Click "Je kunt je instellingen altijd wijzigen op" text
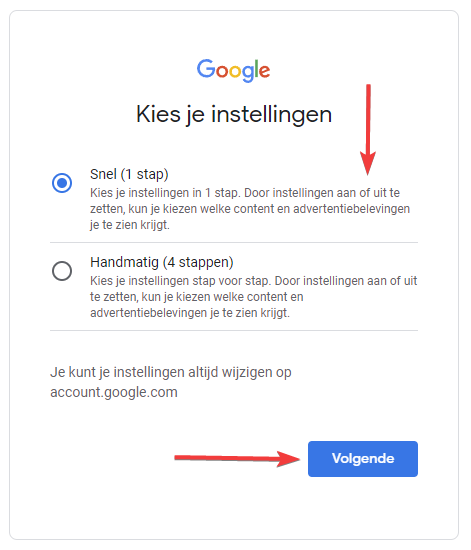The width and height of the screenshot is (471, 550). [171, 373]
